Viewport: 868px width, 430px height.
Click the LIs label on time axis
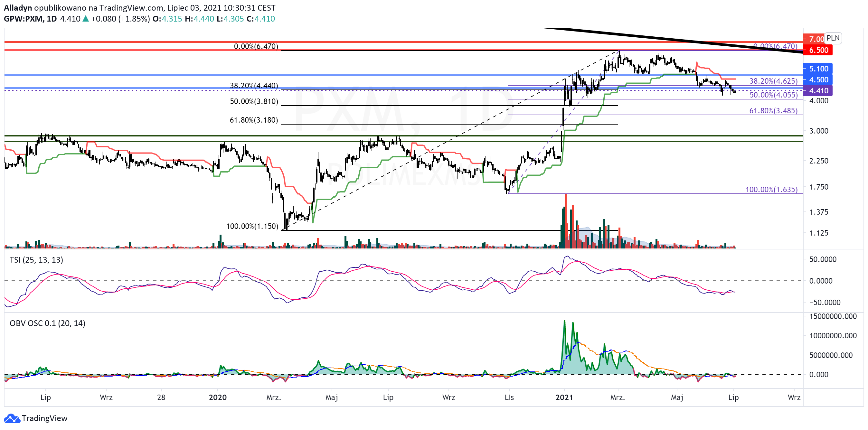509,397
